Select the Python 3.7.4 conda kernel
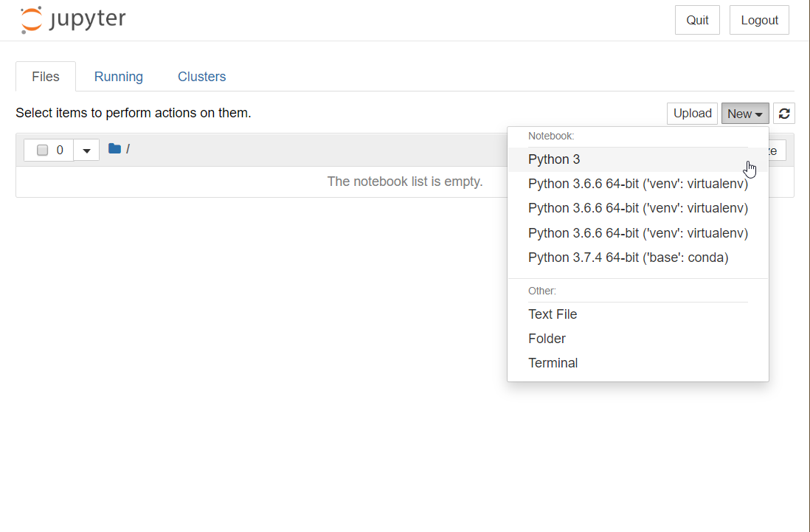This screenshot has width=810, height=532. pos(628,257)
